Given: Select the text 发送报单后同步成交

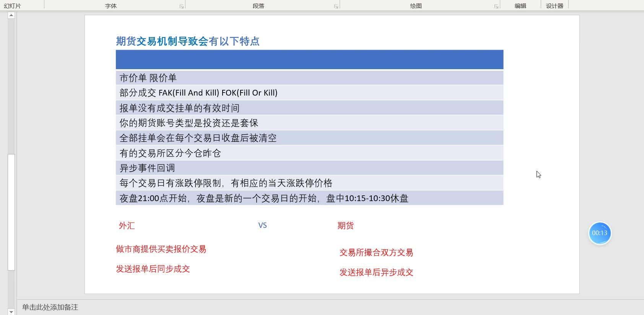Looking at the screenshot, I should coord(153,269).
